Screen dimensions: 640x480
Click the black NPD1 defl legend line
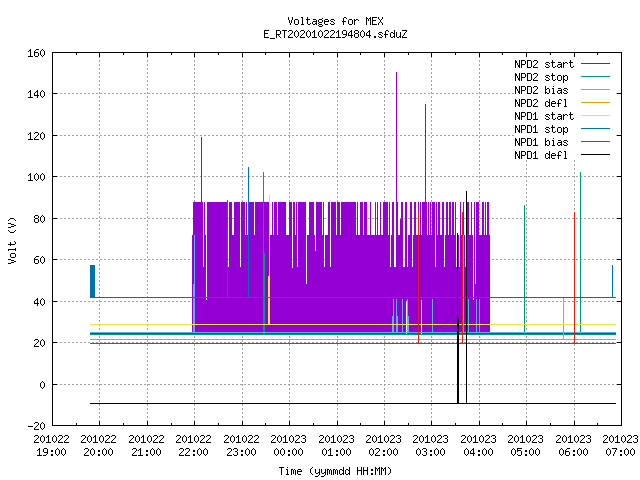[x=595, y=155]
